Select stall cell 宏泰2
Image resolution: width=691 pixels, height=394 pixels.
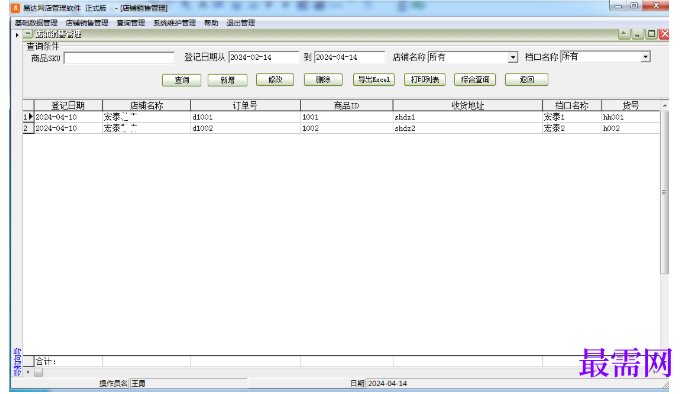pyautogui.click(x=572, y=128)
